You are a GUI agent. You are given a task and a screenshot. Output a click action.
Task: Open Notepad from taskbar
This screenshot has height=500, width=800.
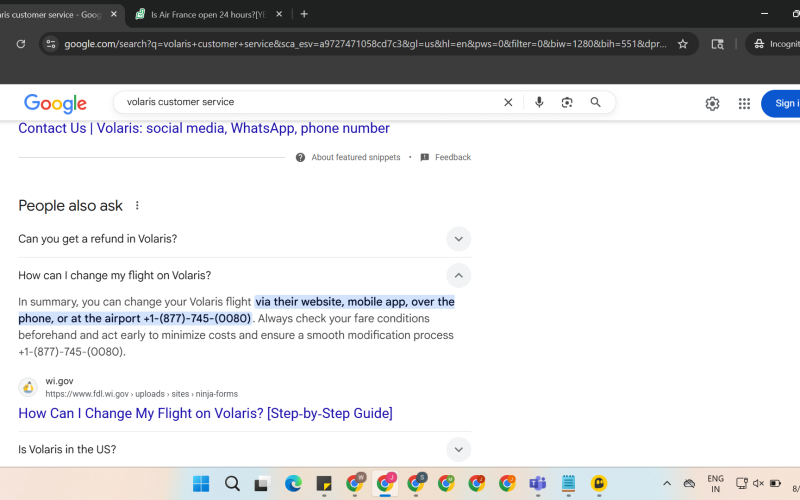(568, 483)
